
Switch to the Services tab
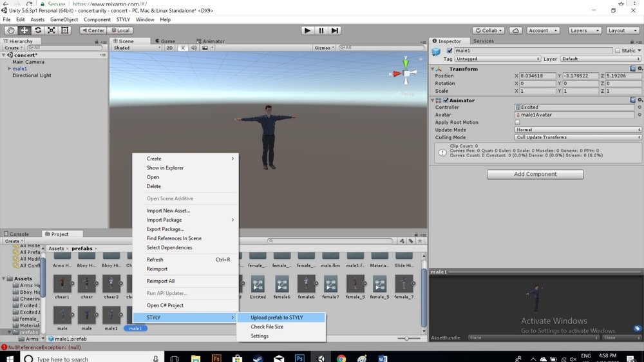[x=484, y=41]
